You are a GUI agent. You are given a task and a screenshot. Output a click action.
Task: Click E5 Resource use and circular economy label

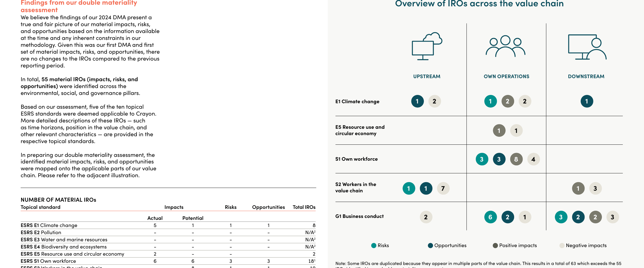pos(360,130)
